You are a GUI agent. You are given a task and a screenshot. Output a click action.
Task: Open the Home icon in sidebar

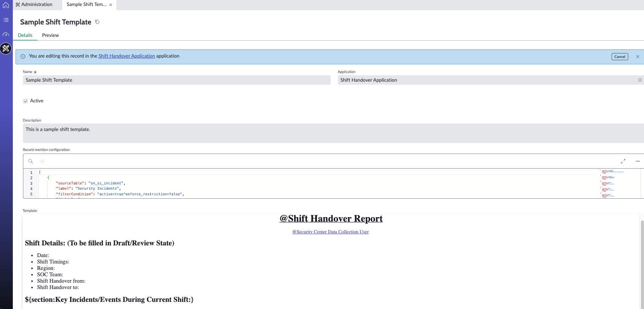6,5
